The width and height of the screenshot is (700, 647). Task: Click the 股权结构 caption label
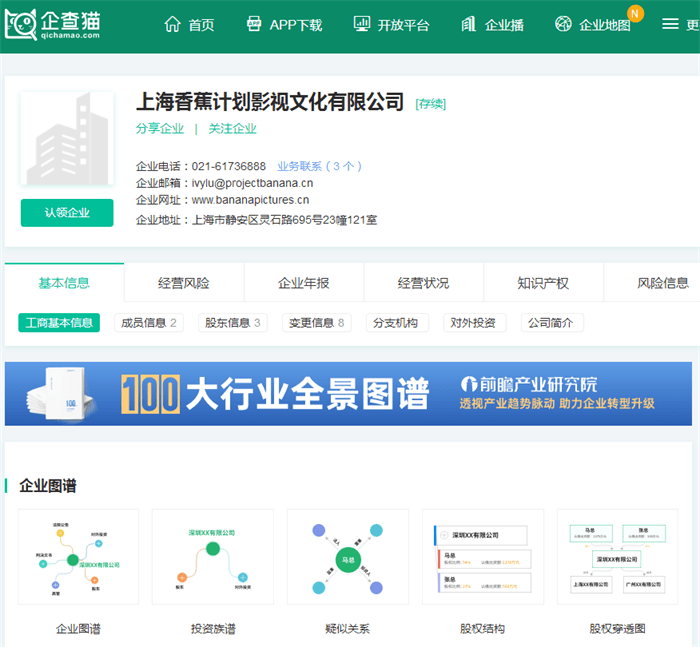[x=483, y=629]
